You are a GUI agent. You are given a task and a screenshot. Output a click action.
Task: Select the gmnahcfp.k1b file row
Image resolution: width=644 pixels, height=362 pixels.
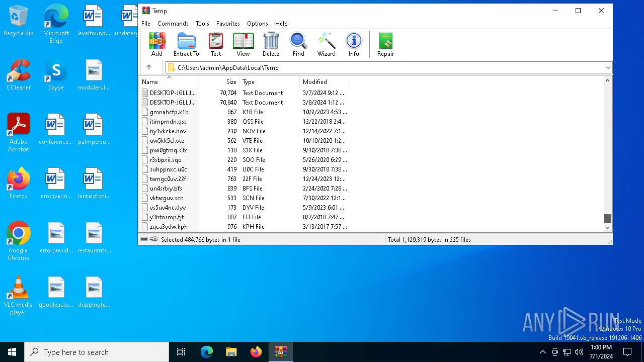[244, 112]
